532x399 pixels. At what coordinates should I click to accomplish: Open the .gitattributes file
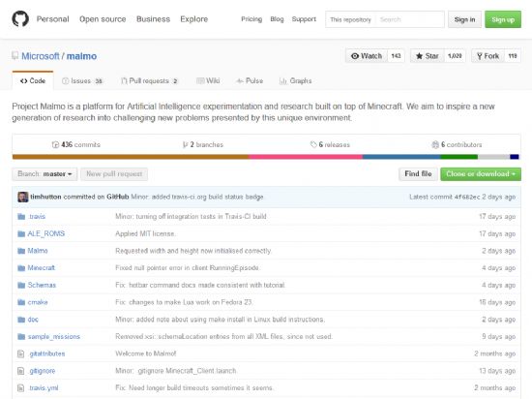tap(46, 353)
